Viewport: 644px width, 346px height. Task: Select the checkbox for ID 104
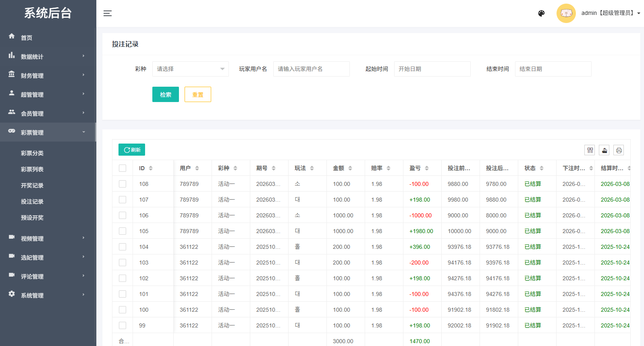coord(123,247)
